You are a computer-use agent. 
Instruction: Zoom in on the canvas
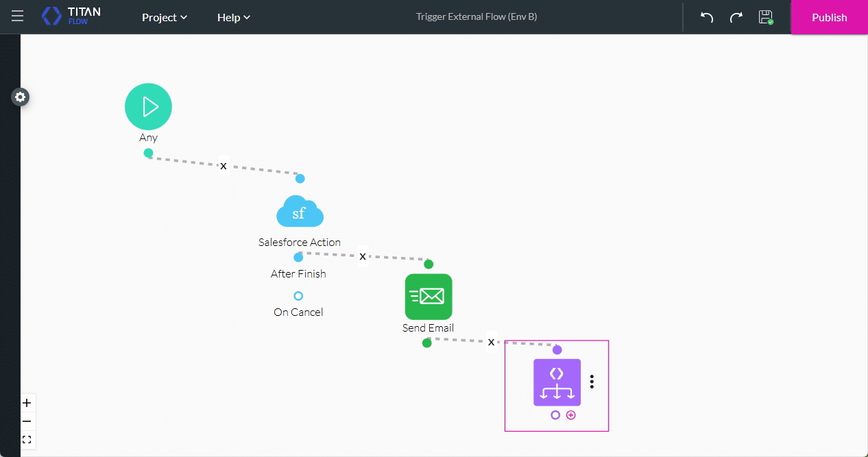(x=27, y=403)
